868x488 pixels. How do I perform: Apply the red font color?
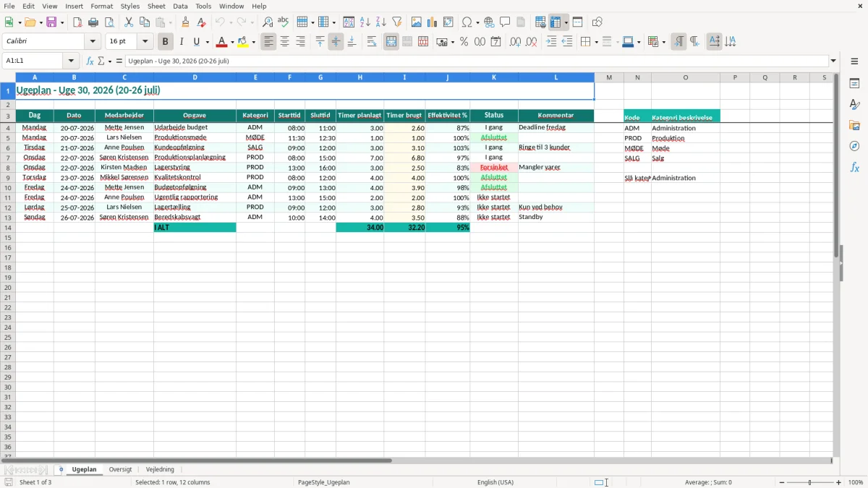click(x=223, y=42)
